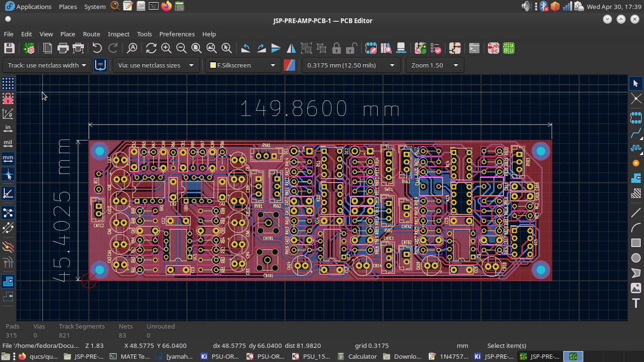The width and height of the screenshot is (644, 362).
Task: Expand Track width dropdown
Action: click(x=47, y=66)
